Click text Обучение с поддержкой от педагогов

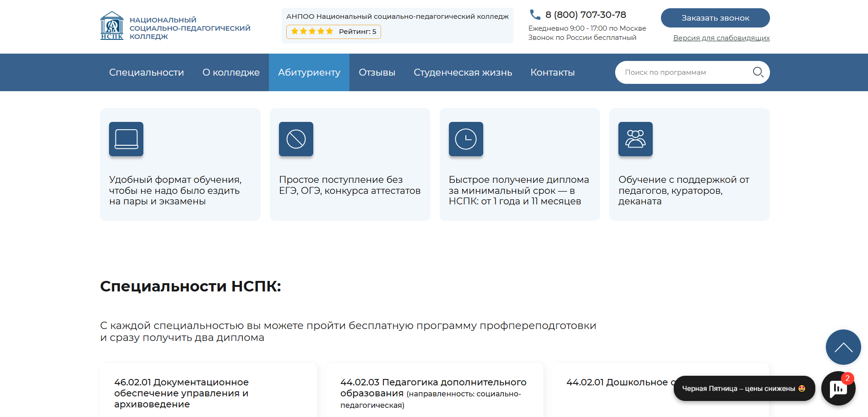684,191
